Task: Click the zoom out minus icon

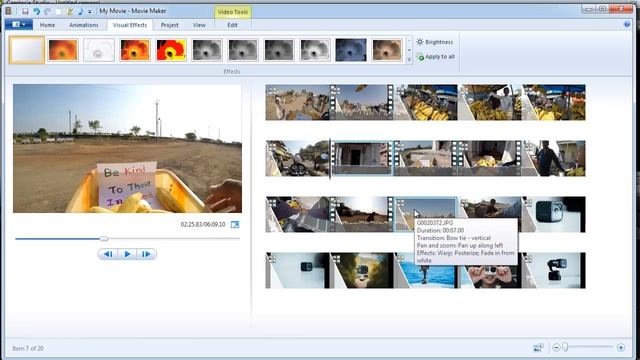Action: (x=556, y=347)
